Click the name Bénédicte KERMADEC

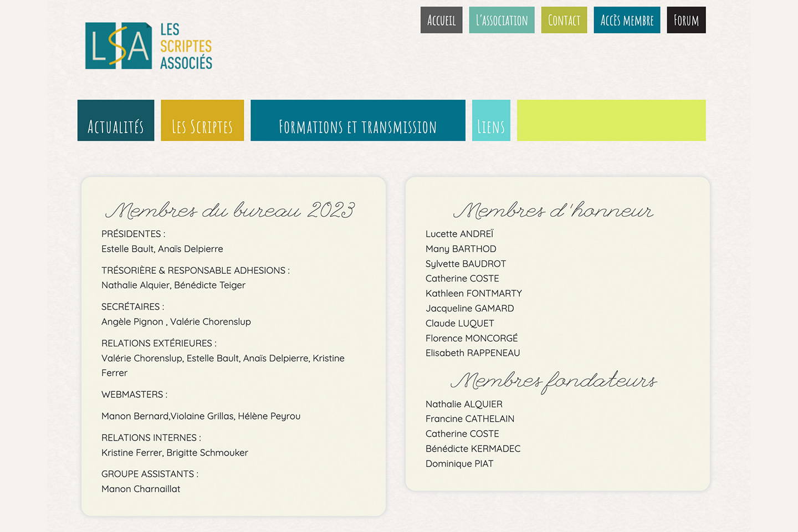(x=473, y=449)
